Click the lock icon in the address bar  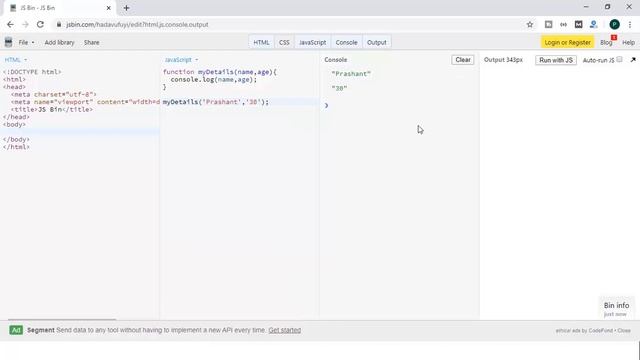(59, 24)
